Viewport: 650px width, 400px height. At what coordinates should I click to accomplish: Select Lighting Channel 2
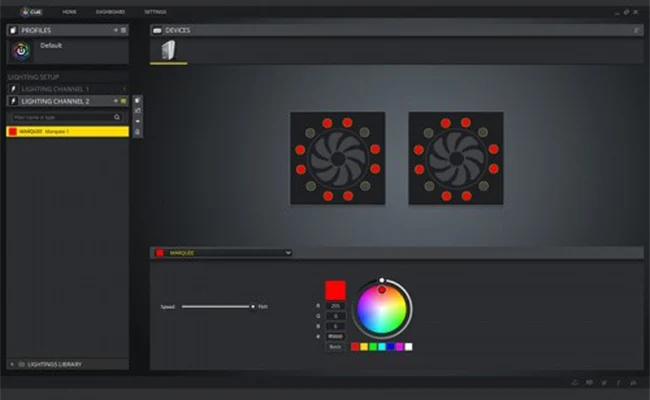pos(68,101)
